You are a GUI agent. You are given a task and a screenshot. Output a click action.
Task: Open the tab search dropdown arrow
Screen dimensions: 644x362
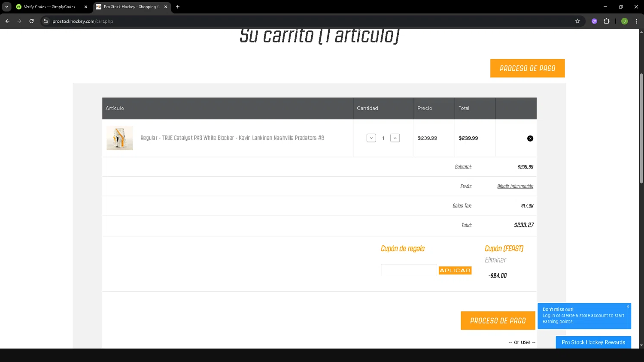6,7
